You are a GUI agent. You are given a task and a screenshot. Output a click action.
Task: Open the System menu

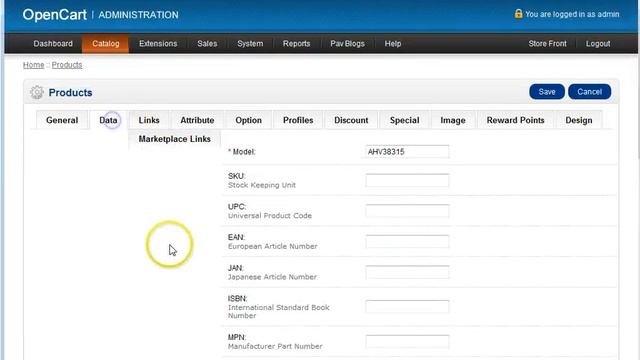tap(250, 44)
